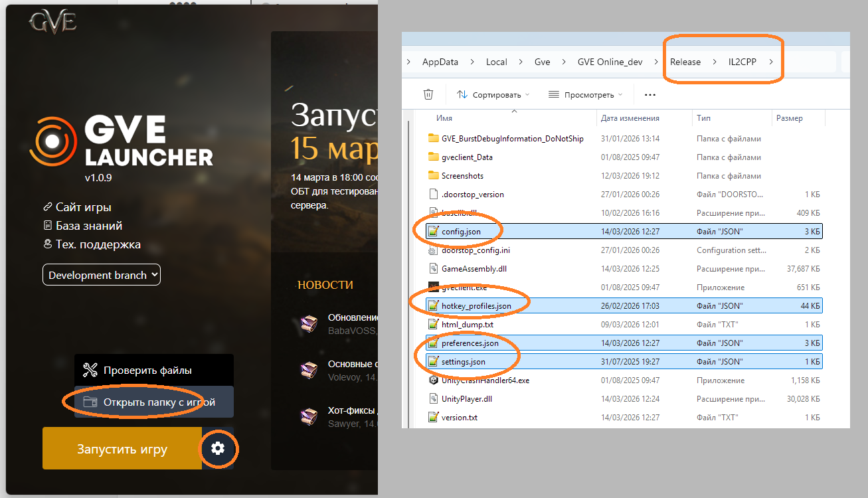
Task: Choose Проверить файлы from the launcher menu
Action: tap(154, 370)
